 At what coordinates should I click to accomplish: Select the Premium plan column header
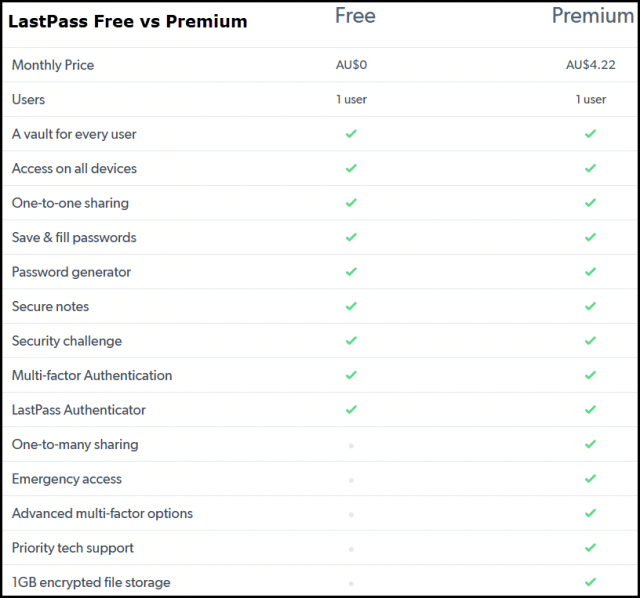click(593, 16)
